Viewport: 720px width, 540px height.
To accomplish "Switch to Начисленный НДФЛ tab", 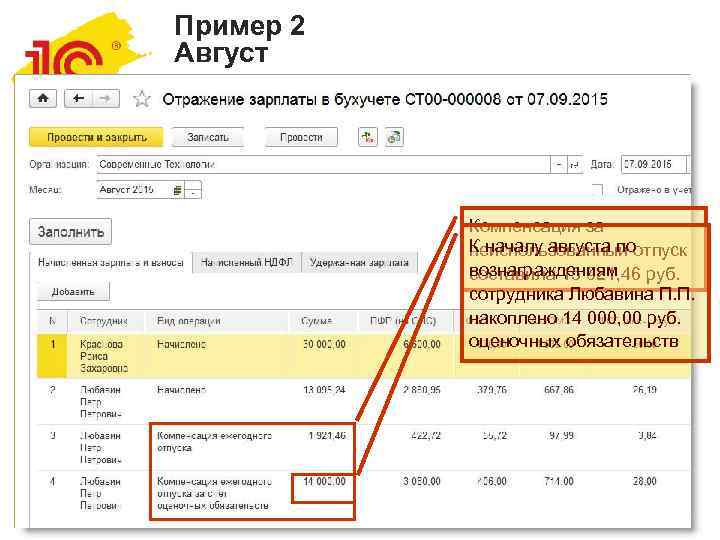I will 247,262.
